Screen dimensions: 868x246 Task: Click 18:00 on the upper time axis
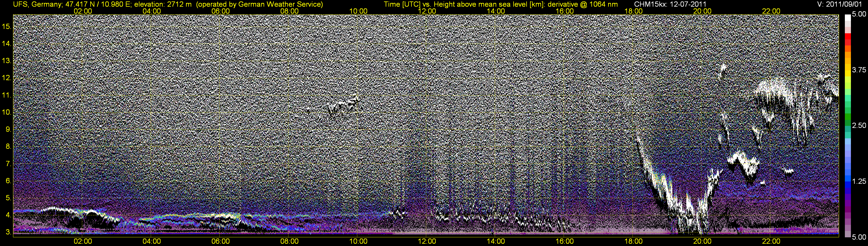[x=633, y=11]
